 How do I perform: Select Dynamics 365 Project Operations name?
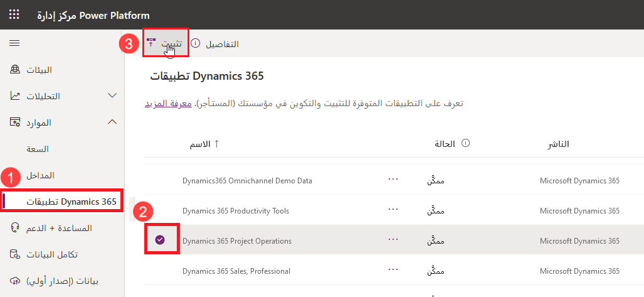(x=237, y=241)
